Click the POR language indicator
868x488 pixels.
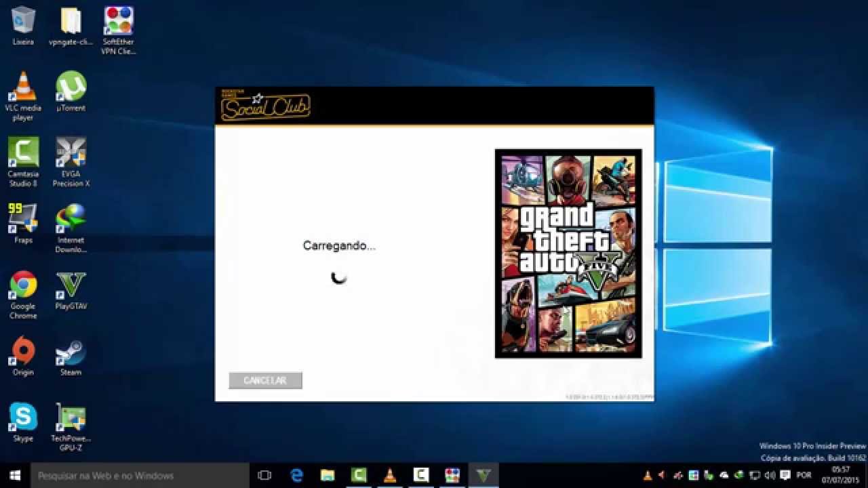pyautogui.click(x=804, y=475)
